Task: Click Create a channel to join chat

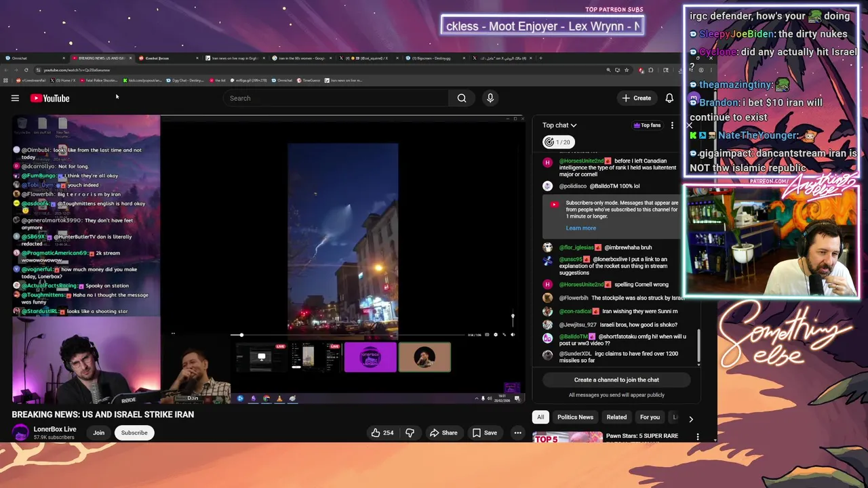Action: (x=616, y=380)
